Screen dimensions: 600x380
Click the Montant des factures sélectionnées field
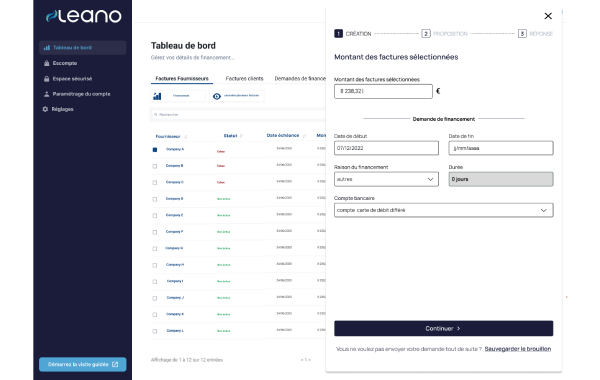(x=383, y=91)
